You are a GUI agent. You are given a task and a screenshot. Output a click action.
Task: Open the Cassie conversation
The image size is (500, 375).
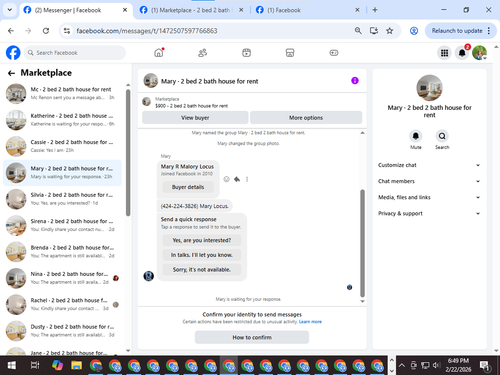click(62, 146)
